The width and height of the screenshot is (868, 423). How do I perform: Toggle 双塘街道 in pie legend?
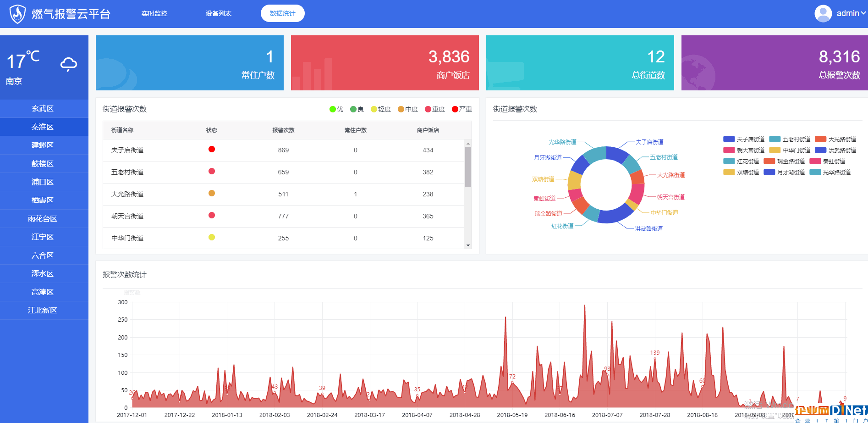click(741, 172)
